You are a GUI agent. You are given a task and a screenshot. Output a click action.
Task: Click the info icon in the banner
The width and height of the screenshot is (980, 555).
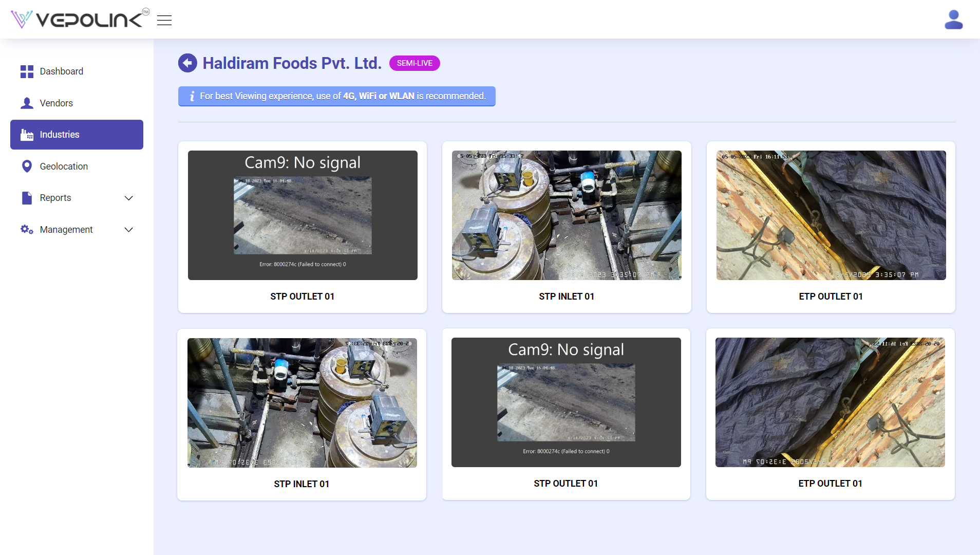point(192,96)
